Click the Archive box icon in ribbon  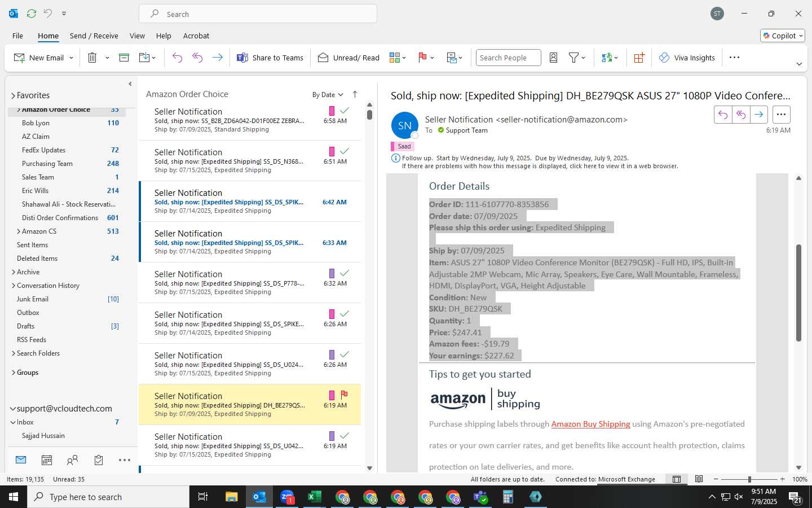[124, 58]
